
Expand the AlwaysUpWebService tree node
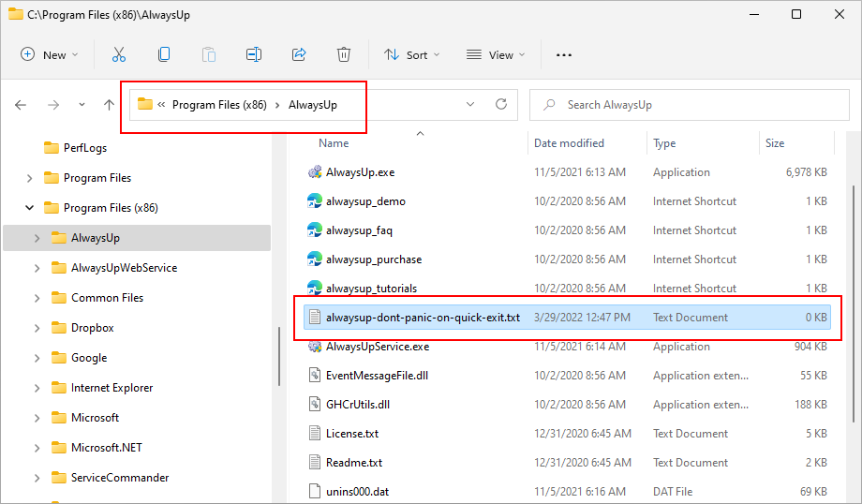click(37, 268)
